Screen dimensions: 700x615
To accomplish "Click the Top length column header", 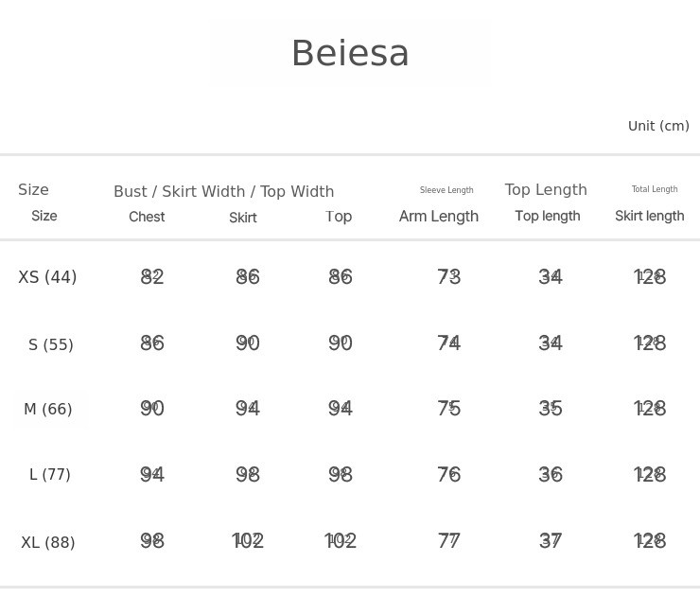I will tap(548, 216).
